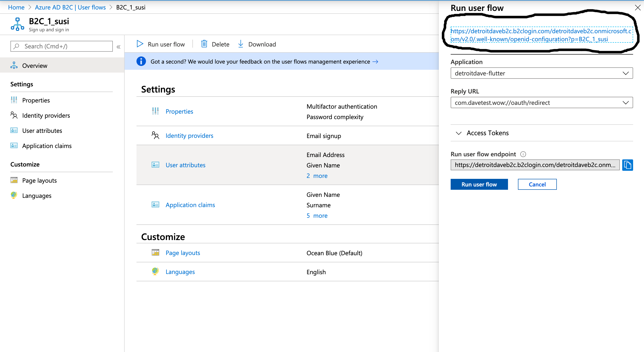644x352 pixels.
Task: Click the Properties sliders icon in sidebar
Action: point(14,100)
